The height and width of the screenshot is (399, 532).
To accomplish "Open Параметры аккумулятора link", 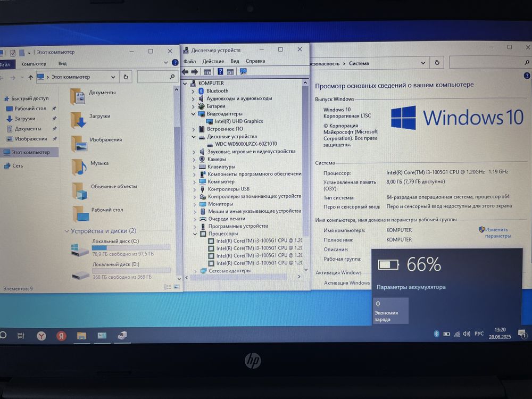I will [x=411, y=287].
